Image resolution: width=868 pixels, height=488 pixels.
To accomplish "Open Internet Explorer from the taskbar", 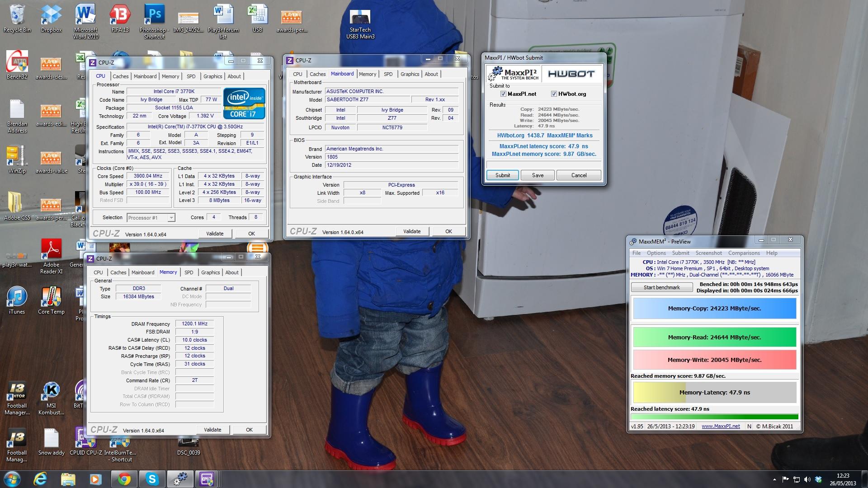I will (41, 479).
